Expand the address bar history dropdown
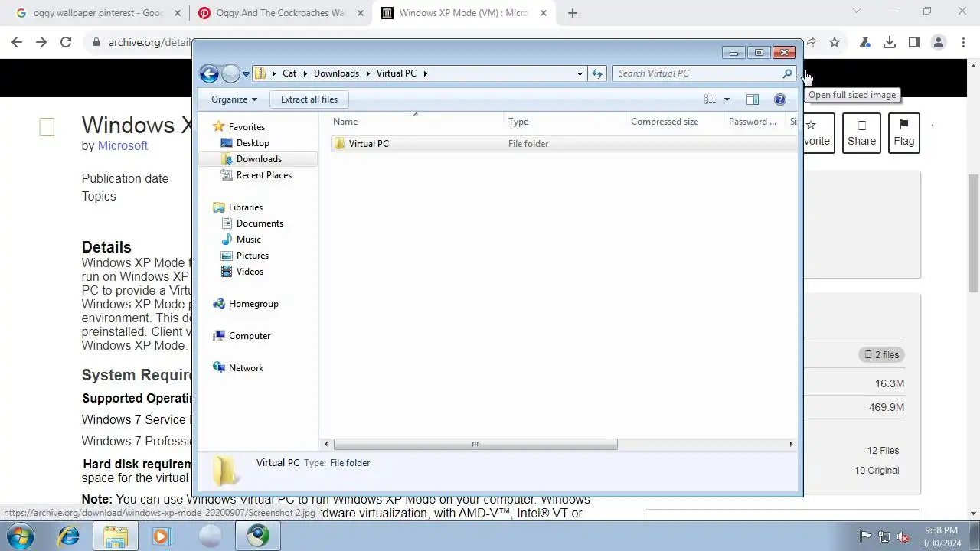The width and height of the screenshot is (980, 551). click(580, 73)
